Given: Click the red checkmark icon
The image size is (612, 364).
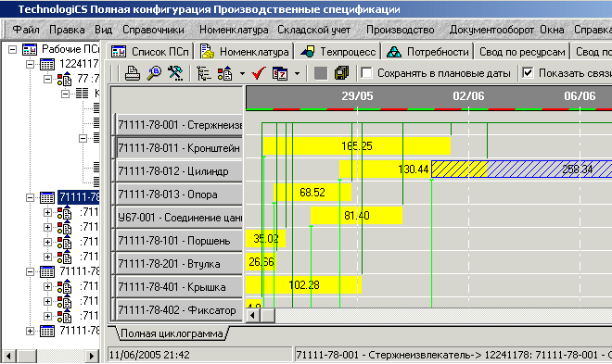Looking at the screenshot, I should click(x=259, y=73).
